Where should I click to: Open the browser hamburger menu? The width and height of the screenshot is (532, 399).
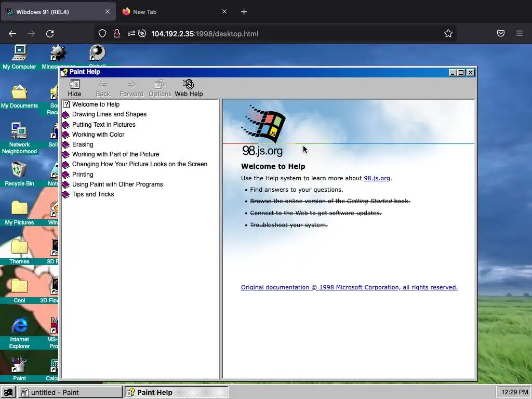coord(520,33)
